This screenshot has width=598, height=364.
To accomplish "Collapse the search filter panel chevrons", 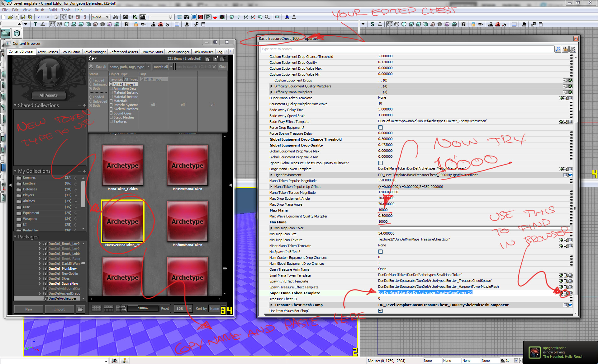I will (x=91, y=67).
